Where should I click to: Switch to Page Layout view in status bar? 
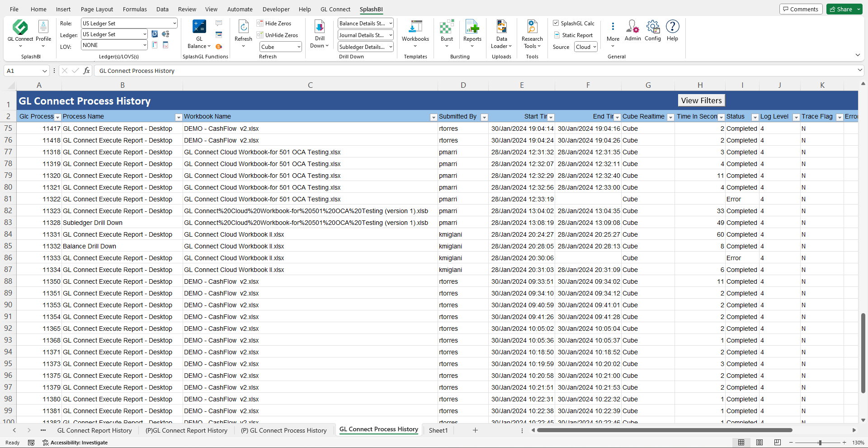point(759,443)
